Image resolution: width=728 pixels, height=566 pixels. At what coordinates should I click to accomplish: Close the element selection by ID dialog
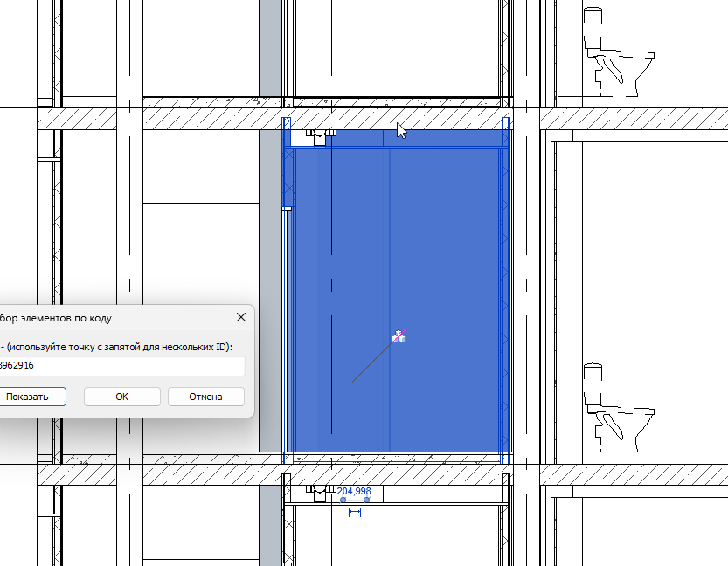(241, 317)
